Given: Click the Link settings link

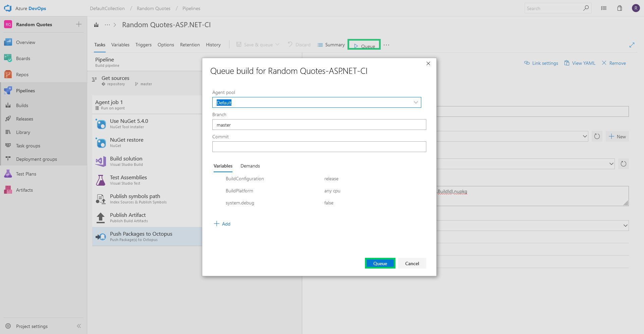Looking at the screenshot, I should (x=541, y=63).
